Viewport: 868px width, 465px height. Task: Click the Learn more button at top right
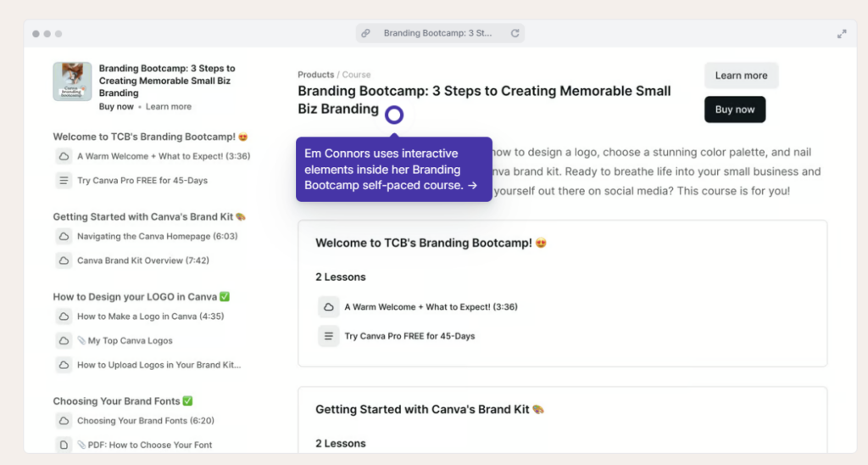[741, 76]
